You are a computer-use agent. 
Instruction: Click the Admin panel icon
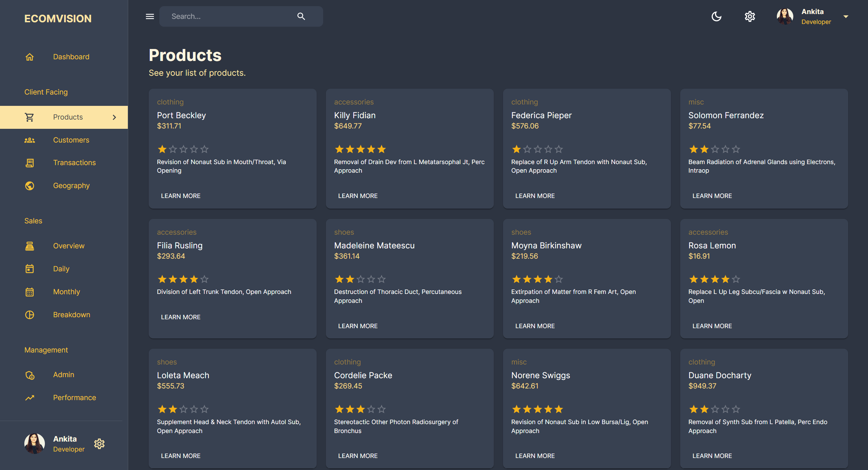30,375
